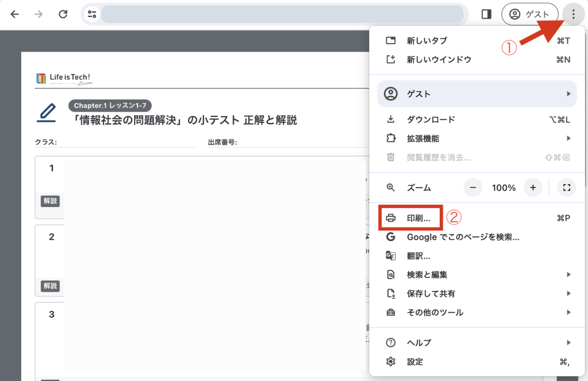Increase zoom with the plus button
Screen dimensions: 588x381
pos(533,188)
